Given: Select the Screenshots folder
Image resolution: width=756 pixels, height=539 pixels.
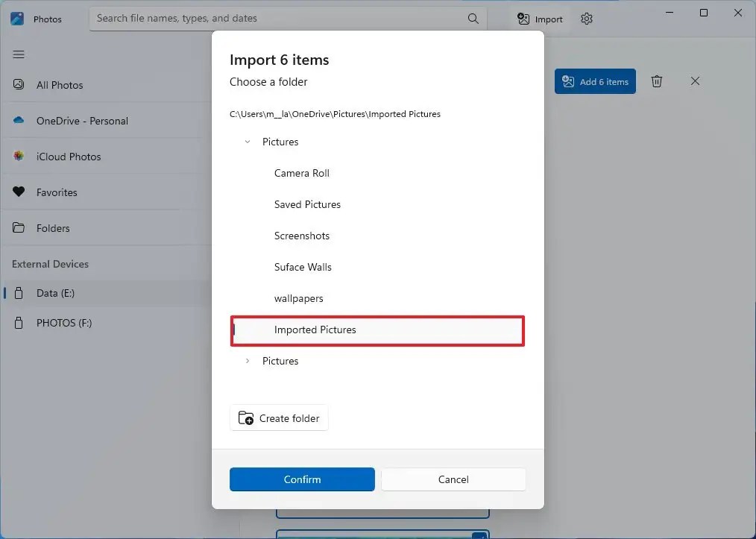Looking at the screenshot, I should click(x=302, y=236).
